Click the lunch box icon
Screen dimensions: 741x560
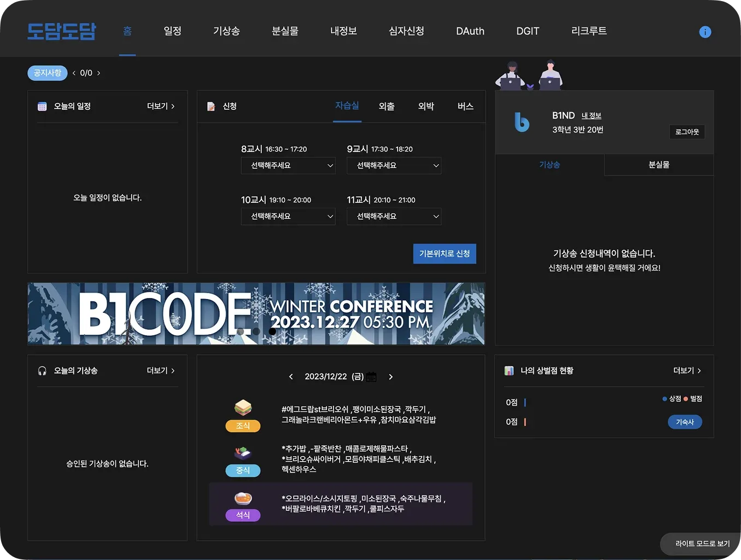tap(243, 453)
